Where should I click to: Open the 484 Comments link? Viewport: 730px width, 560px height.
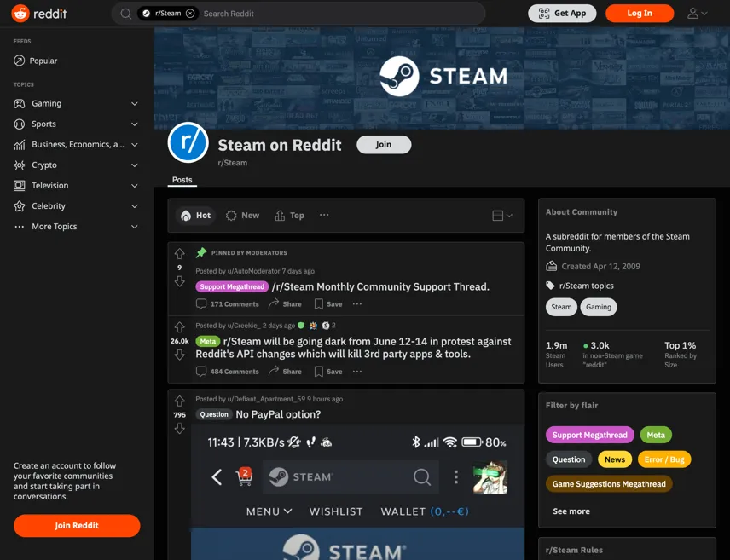(x=227, y=372)
